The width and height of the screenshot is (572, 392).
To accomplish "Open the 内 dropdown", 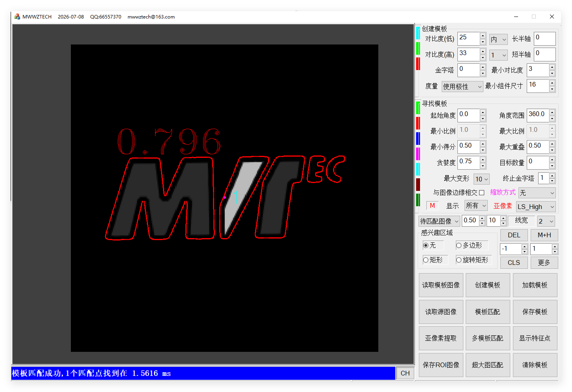I will tap(498, 39).
